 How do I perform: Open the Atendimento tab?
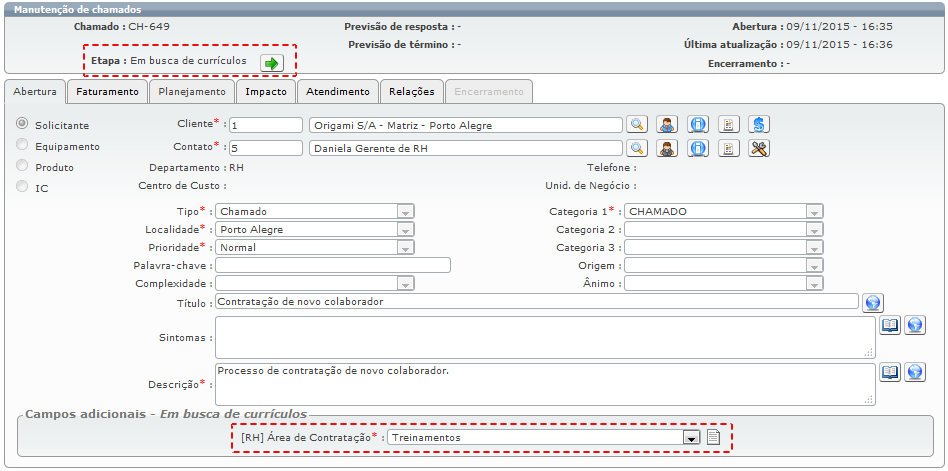click(337, 91)
